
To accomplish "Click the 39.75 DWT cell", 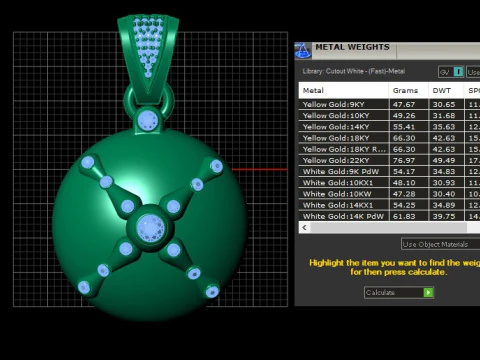I will click(x=446, y=216).
